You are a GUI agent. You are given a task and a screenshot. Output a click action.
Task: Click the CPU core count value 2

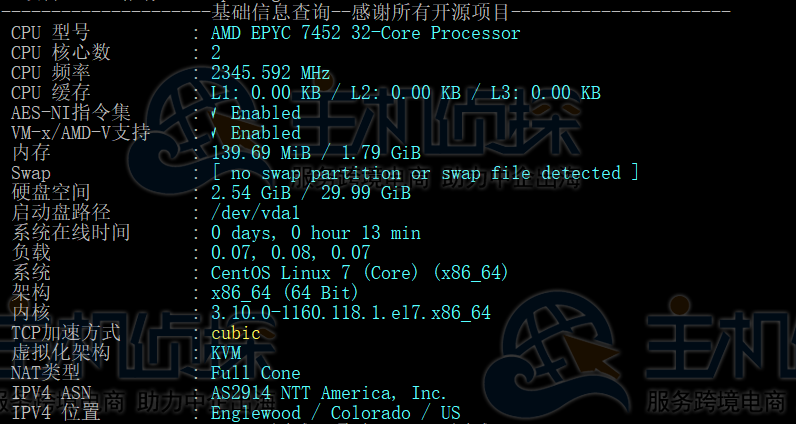(x=216, y=53)
